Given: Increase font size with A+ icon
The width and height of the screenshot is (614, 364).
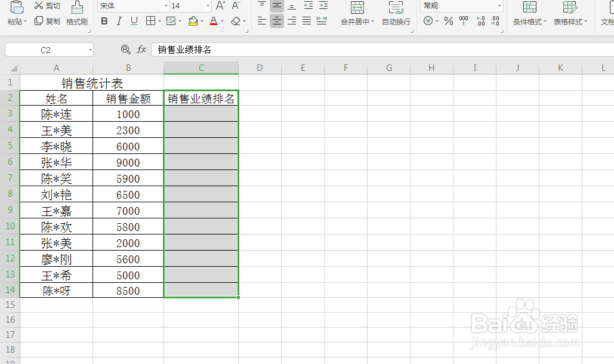Looking at the screenshot, I should (x=220, y=5).
